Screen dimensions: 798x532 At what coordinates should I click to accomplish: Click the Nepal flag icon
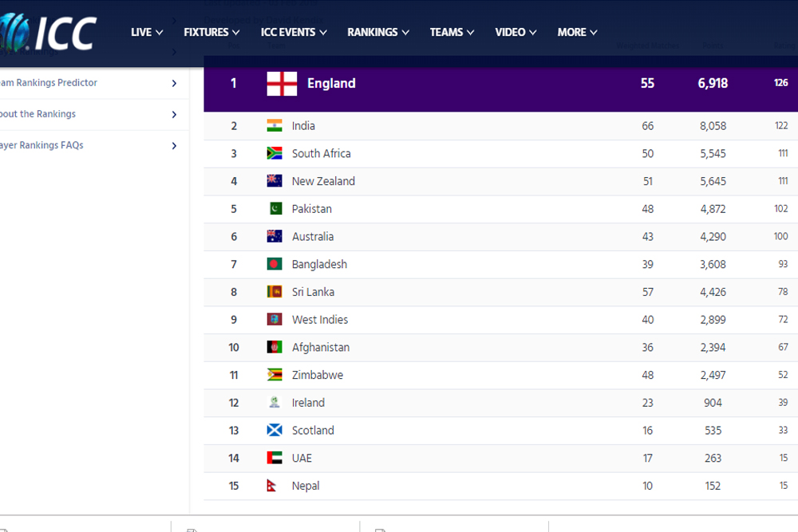[272, 486]
